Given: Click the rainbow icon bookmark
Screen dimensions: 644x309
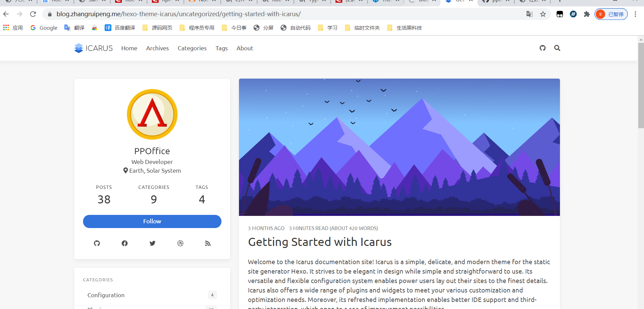Looking at the screenshot, I should pyautogui.click(x=95, y=28).
